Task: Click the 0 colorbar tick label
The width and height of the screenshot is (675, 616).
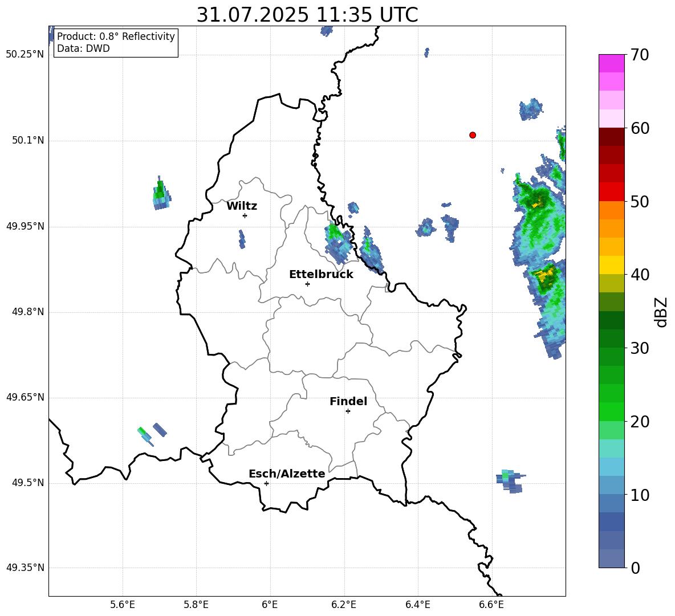Action: click(635, 568)
